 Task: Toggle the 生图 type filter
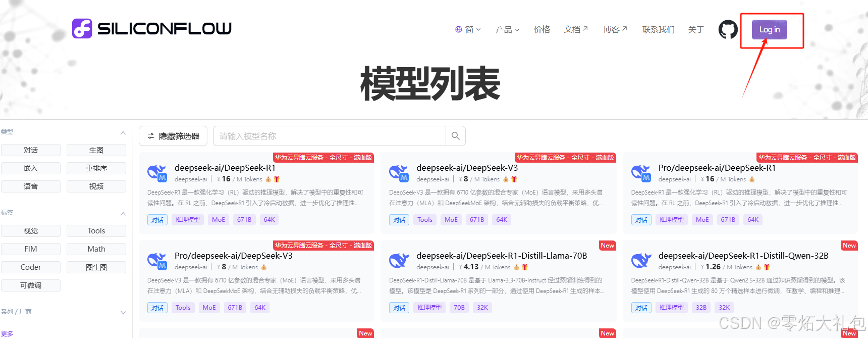pos(96,150)
